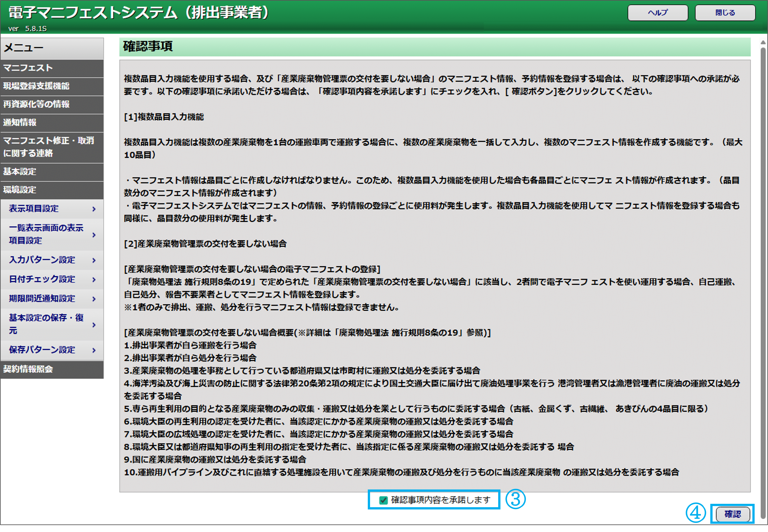This screenshot has width=768, height=532.
Task: Click chevron next to 表示項目設定
Action: [94, 209]
